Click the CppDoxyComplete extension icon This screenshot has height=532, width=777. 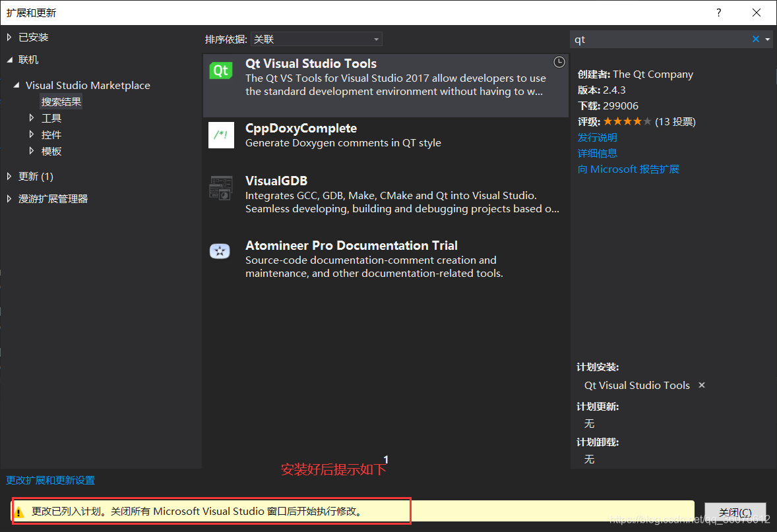pyautogui.click(x=221, y=134)
